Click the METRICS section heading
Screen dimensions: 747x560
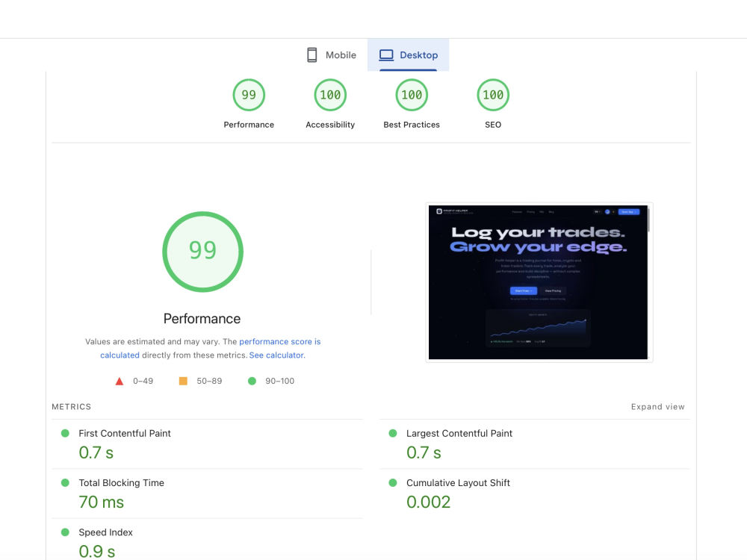pos(72,407)
